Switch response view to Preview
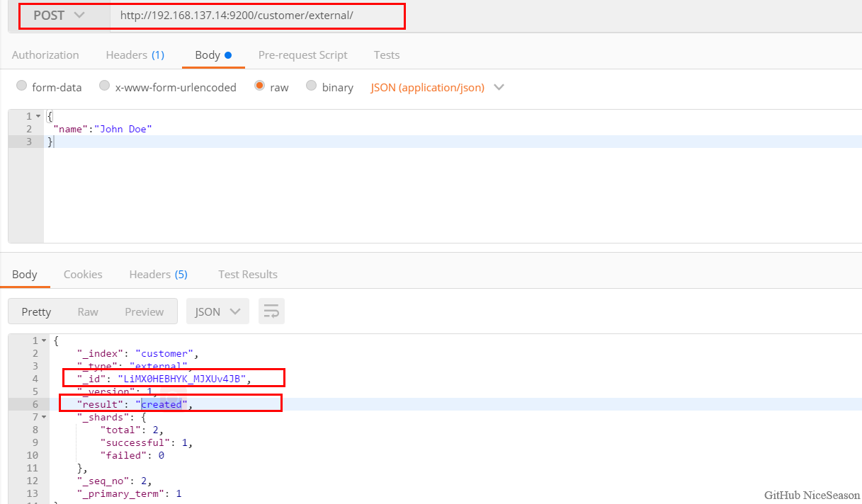 (x=144, y=311)
